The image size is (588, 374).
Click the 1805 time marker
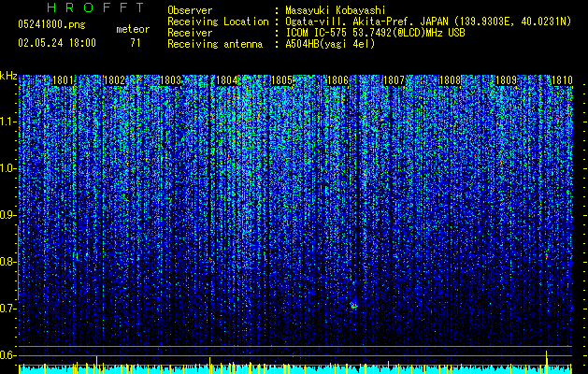[281, 80]
